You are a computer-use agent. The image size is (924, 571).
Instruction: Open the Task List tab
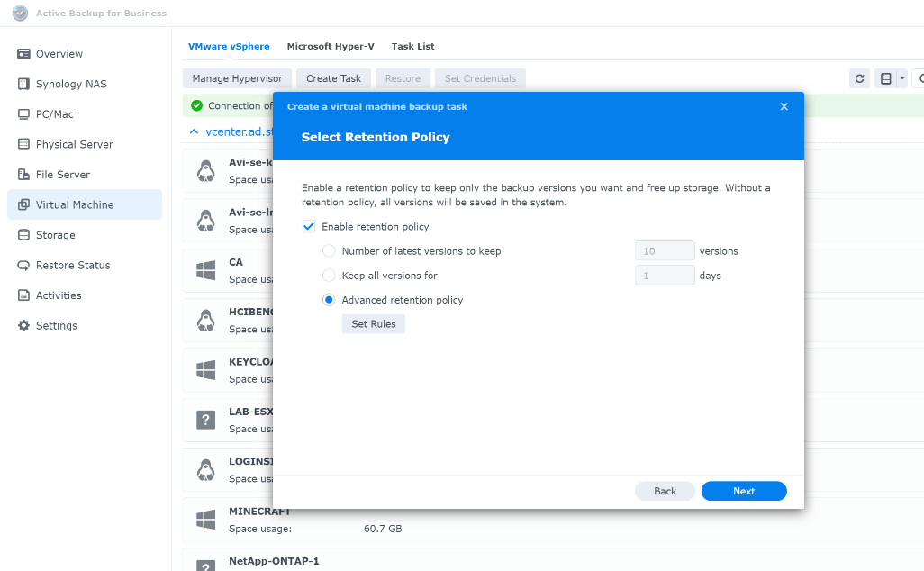[x=412, y=46]
